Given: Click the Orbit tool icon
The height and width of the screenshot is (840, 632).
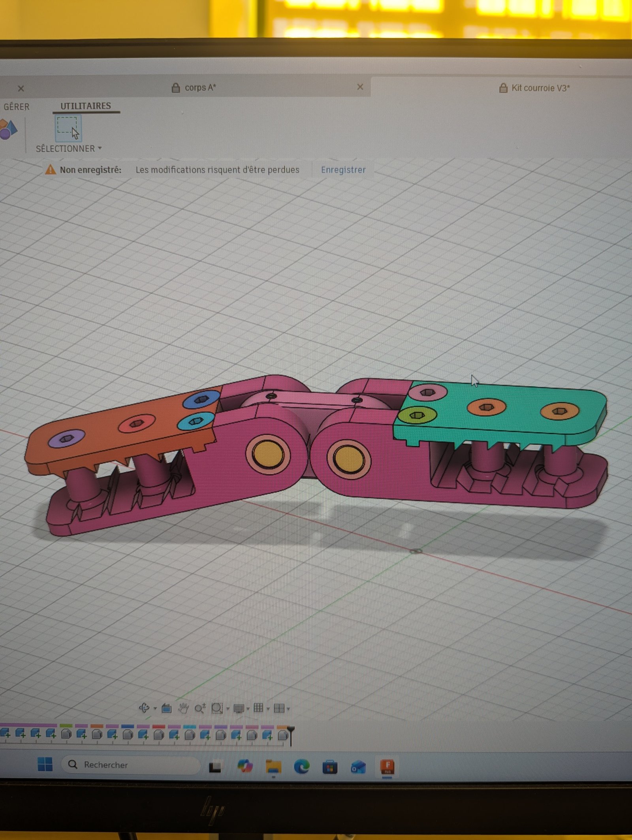Looking at the screenshot, I should [144, 708].
